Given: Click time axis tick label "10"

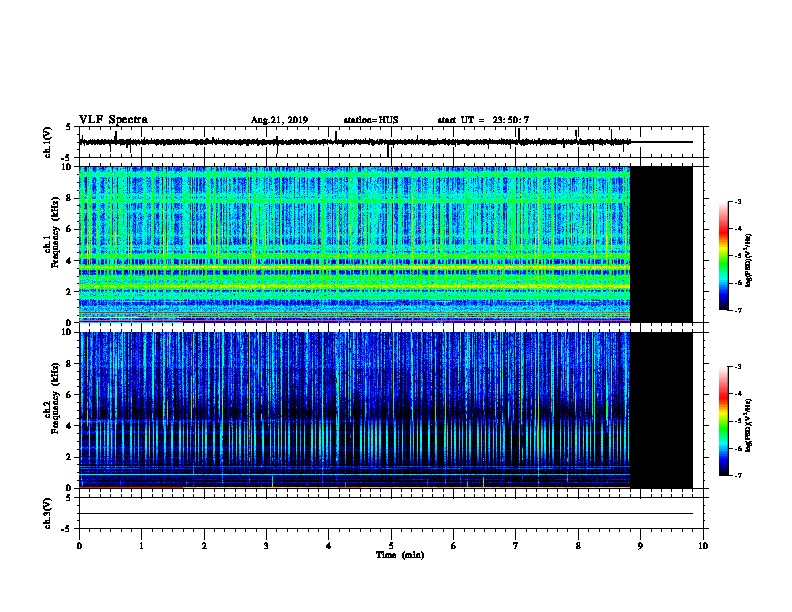Looking at the screenshot, I should 703,545.
